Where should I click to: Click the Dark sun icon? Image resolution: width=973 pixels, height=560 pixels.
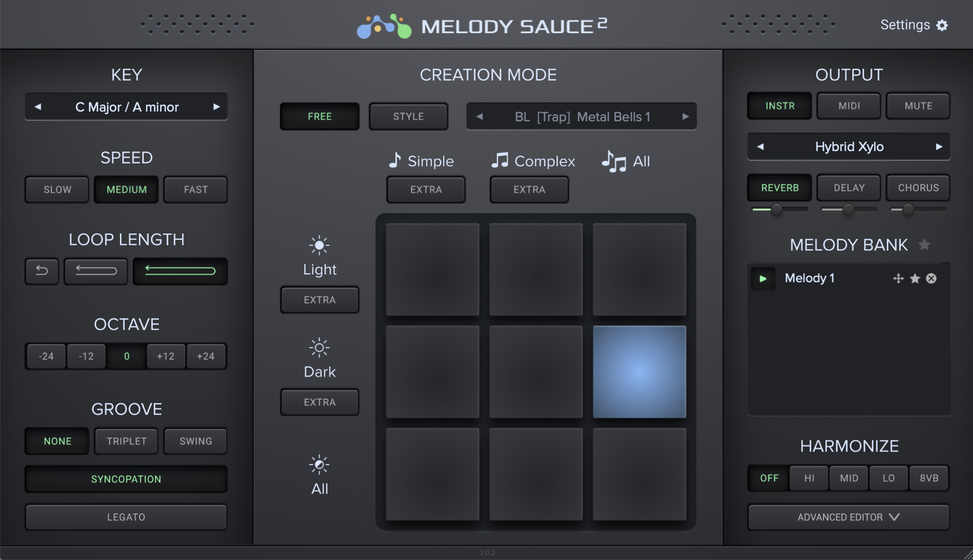[x=319, y=348]
